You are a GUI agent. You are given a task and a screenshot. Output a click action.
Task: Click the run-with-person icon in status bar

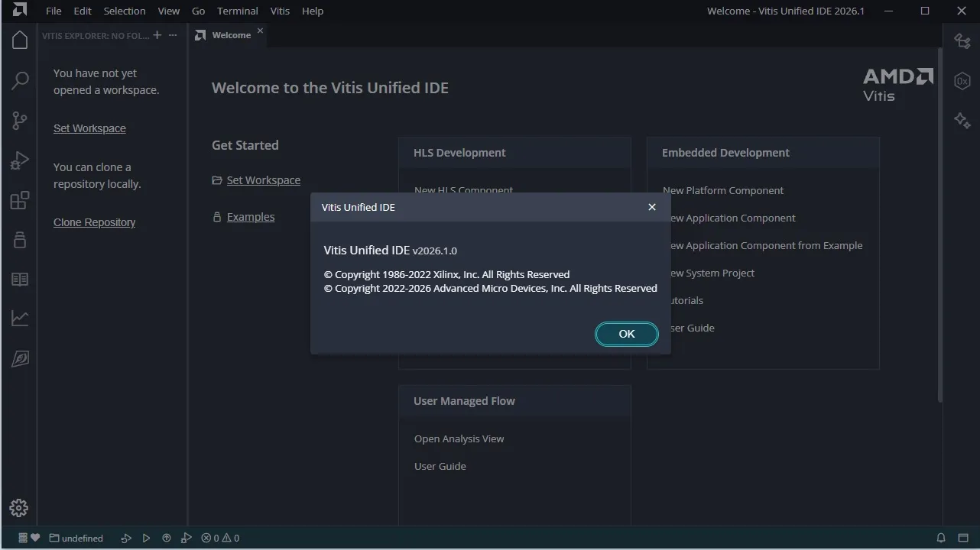coord(186,538)
